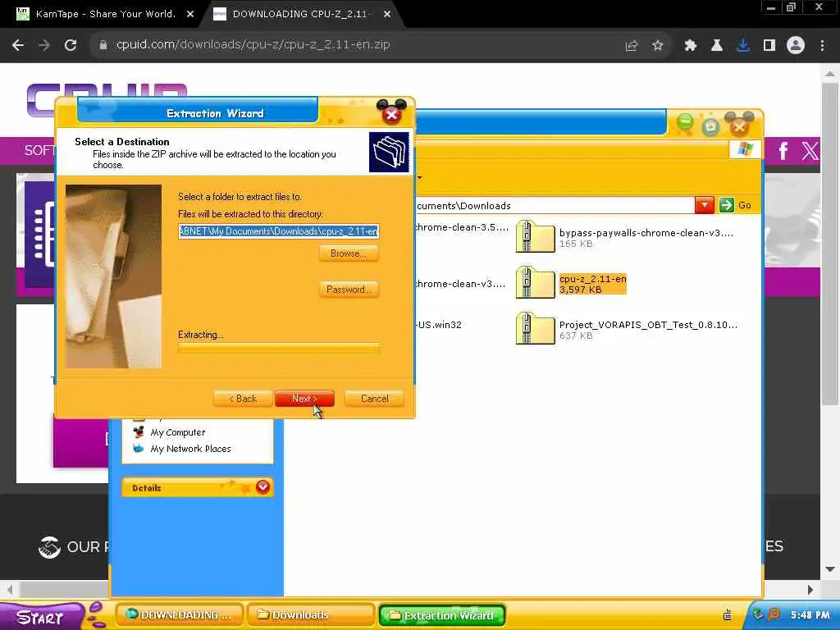Click the Password button
Screen dimensions: 840x630
pyautogui.click(x=349, y=290)
